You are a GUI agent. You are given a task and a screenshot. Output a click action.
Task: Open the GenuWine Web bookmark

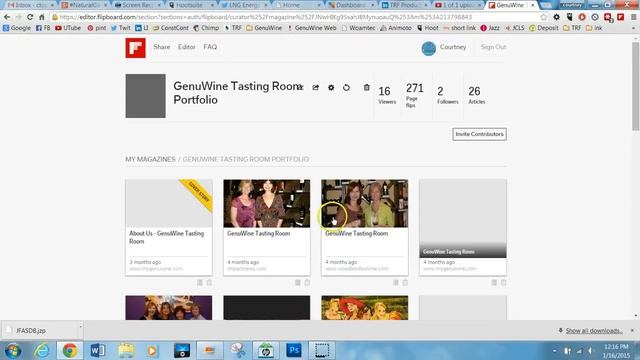point(311,28)
